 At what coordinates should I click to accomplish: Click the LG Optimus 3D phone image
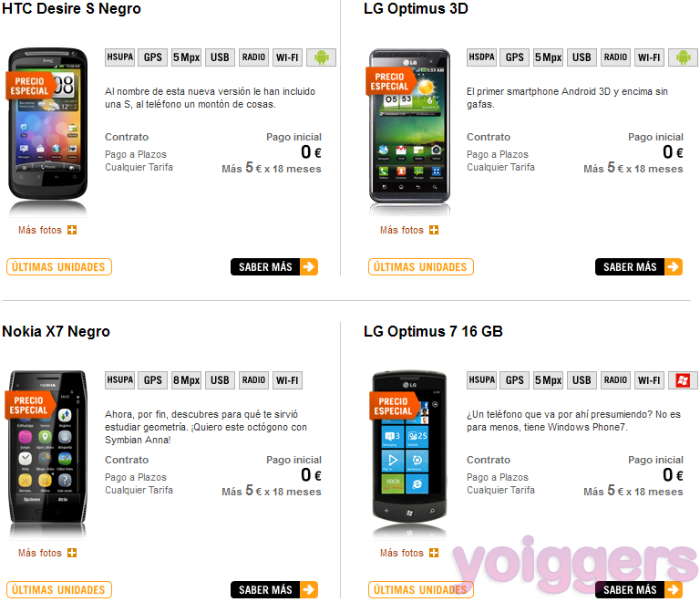[x=409, y=130]
